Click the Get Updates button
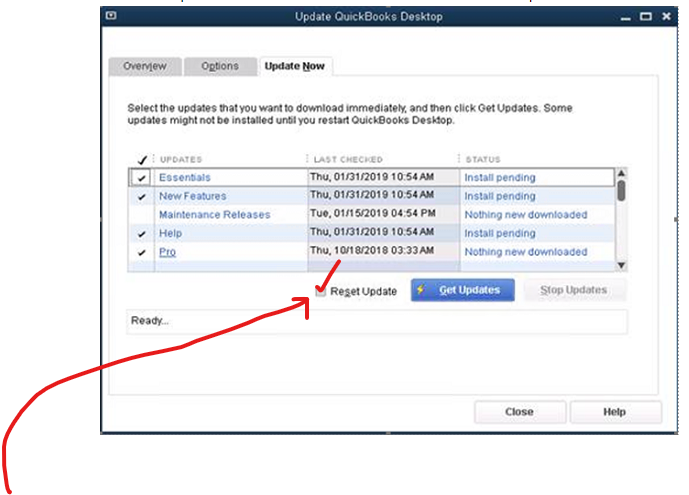689x495 pixels. [463, 290]
